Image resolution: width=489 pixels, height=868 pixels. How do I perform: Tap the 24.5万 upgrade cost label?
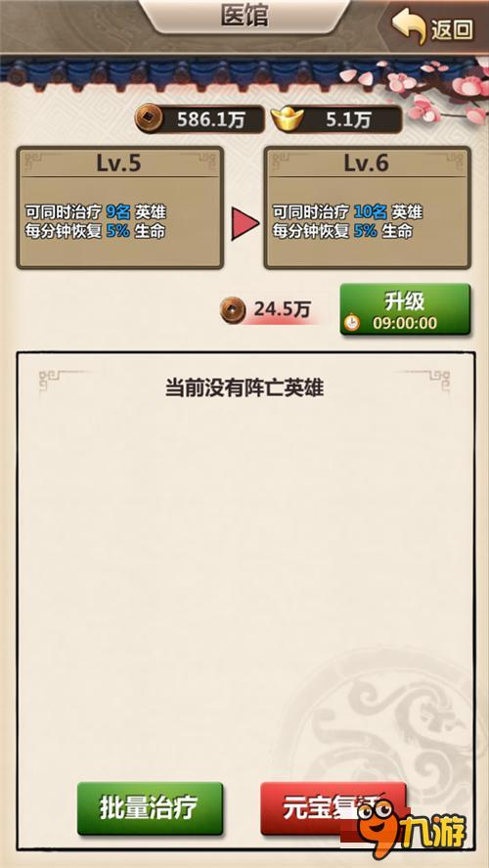pyautogui.click(x=282, y=310)
